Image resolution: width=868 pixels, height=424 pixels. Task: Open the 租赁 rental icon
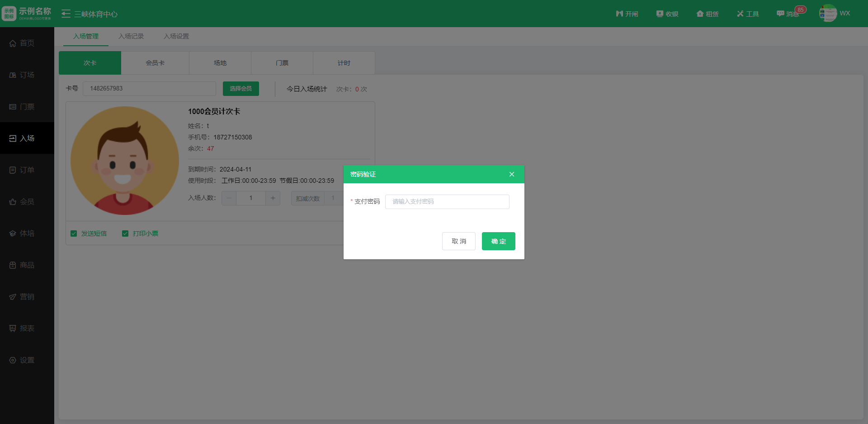707,14
